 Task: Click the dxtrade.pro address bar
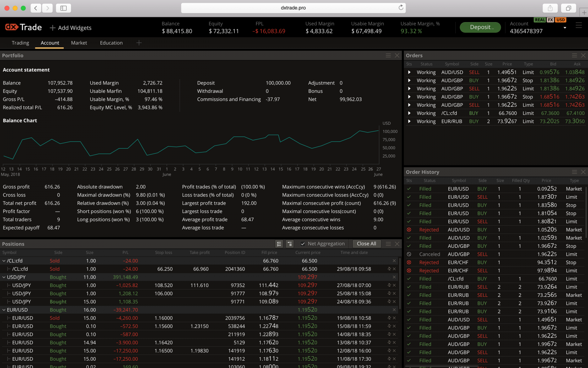[x=294, y=7]
